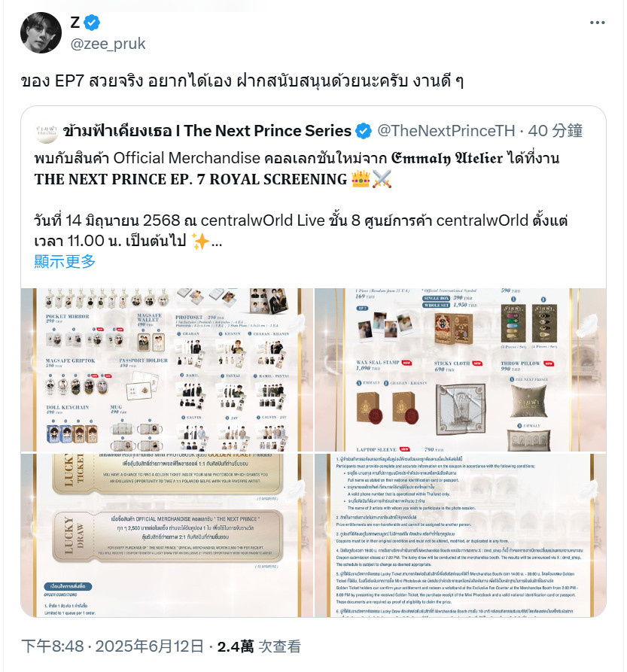Click the 2.4萬 次查看 view count
This screenshot has width=627, height=672.
tap(259, 646)
